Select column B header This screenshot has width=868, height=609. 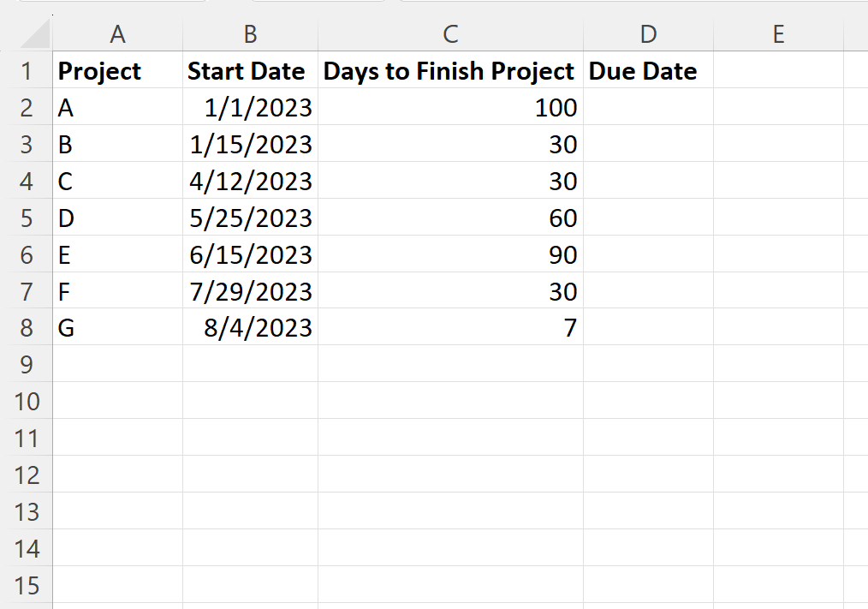coord(249,34)
